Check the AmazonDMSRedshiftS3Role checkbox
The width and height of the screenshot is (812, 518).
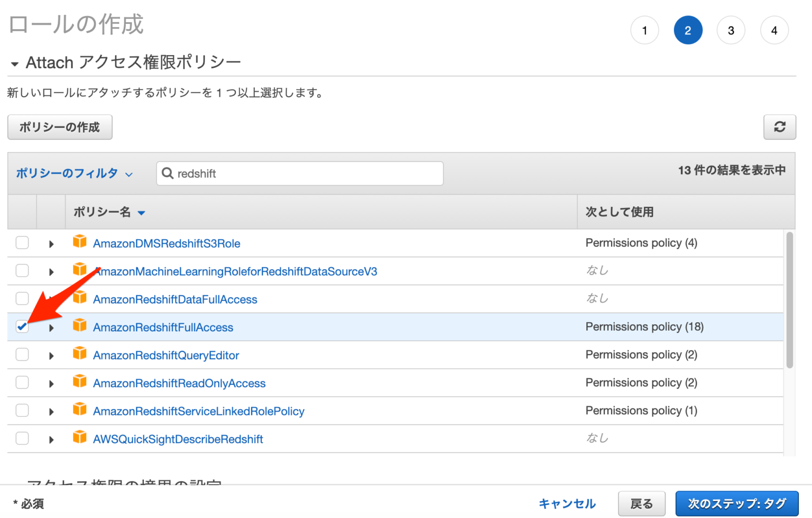click(x=22, y=242)
